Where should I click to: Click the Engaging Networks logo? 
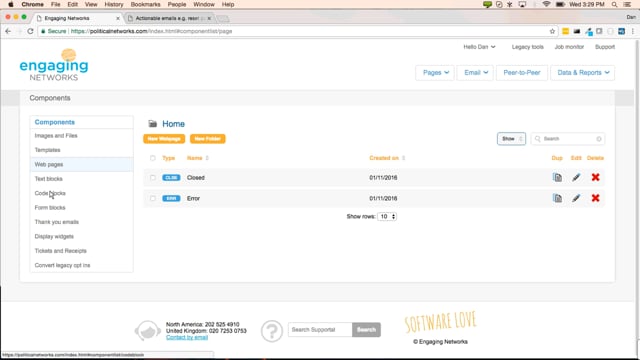[x=54, y=65]
